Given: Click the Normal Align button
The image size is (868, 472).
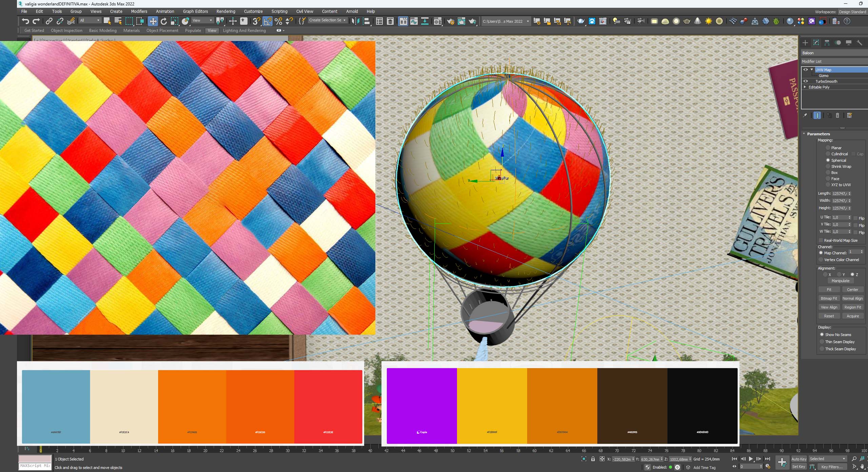Looking at the screenshot, I should point(853,298).
